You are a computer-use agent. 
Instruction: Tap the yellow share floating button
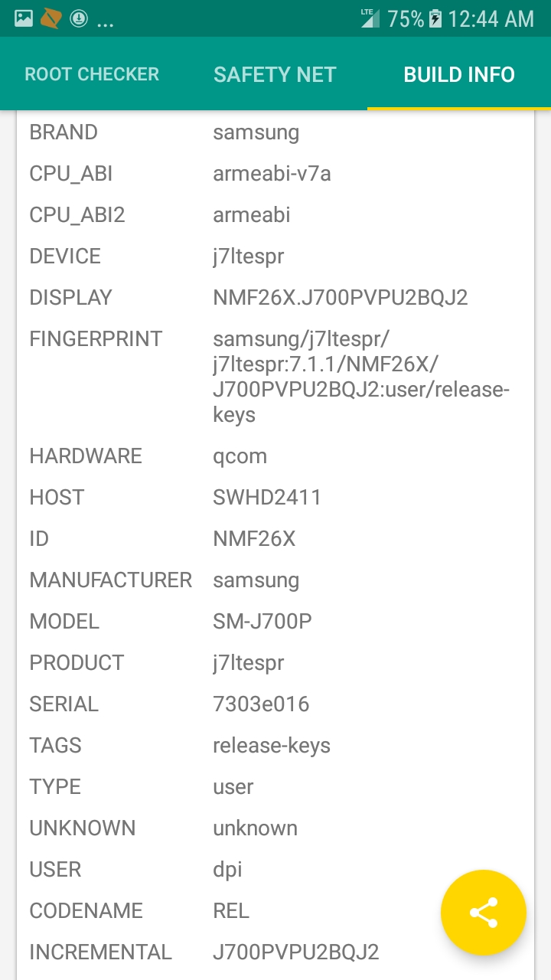click(x=484, y=913)
